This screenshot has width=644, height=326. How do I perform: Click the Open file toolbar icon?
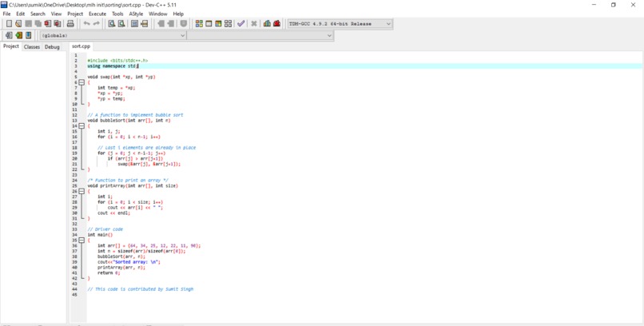point(18,24)
